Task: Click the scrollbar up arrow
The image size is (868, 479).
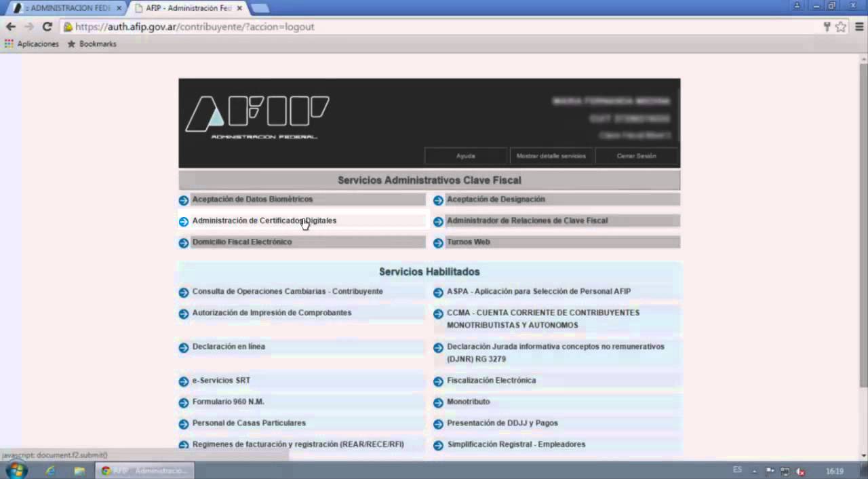Action: coord(863,58)
